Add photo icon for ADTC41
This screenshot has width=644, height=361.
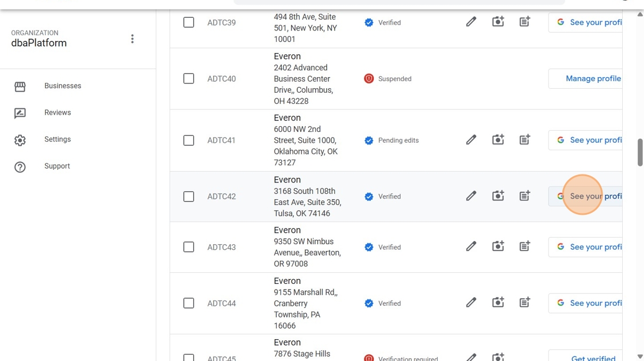(498, 139)
